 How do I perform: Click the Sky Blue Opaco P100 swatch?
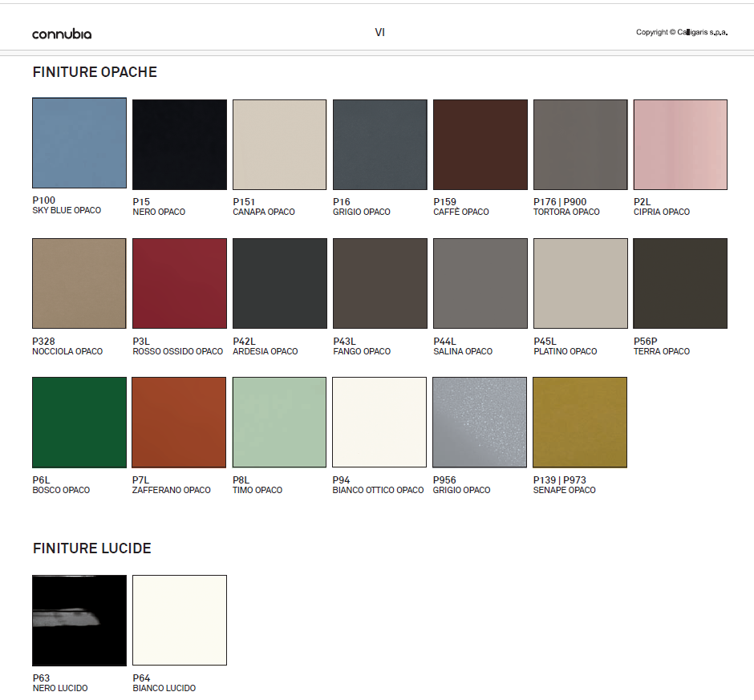pyautogui.click(x=79, y=143)
